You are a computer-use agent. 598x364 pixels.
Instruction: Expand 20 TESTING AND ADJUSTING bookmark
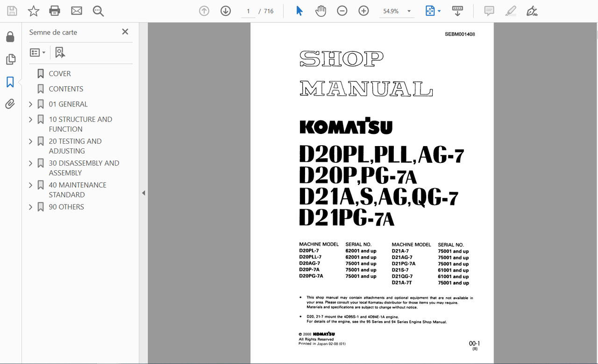pyautogui.click(x=31, y=141)
